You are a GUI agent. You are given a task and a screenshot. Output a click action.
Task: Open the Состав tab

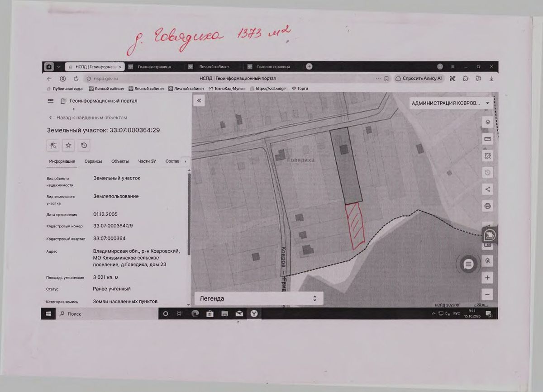[172, 161]
